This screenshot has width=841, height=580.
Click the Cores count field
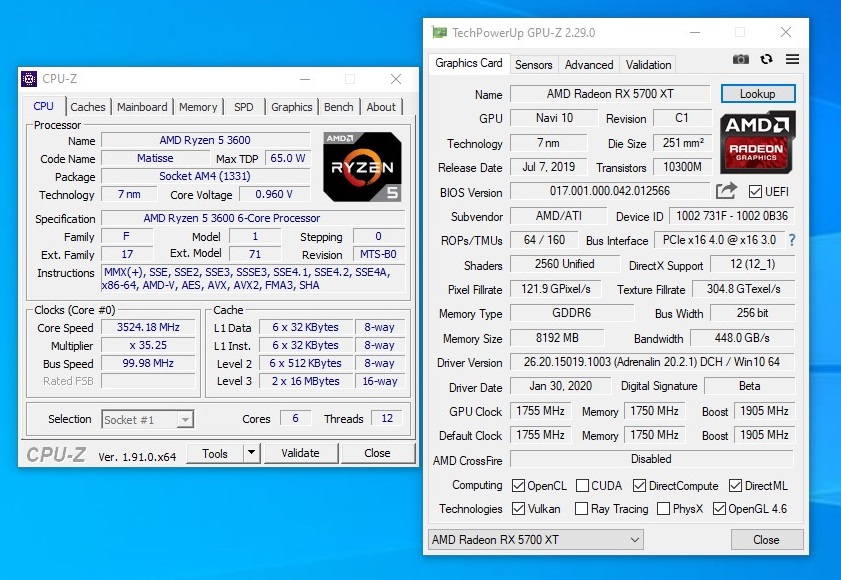[295, 419]
